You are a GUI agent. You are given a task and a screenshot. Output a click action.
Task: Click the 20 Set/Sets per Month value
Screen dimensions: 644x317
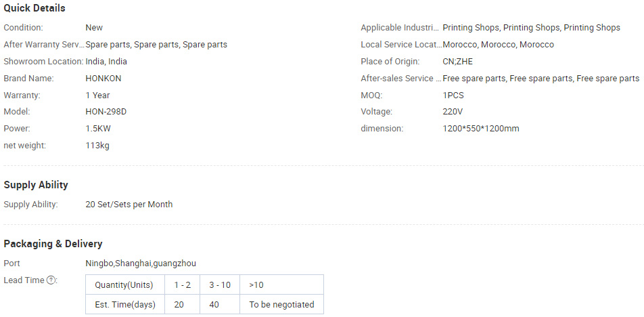pyautogui.click(x=129, y=205)
